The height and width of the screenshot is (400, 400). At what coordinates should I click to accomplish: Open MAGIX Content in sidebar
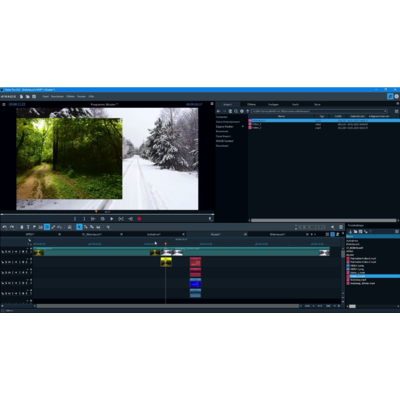(225, 141)
